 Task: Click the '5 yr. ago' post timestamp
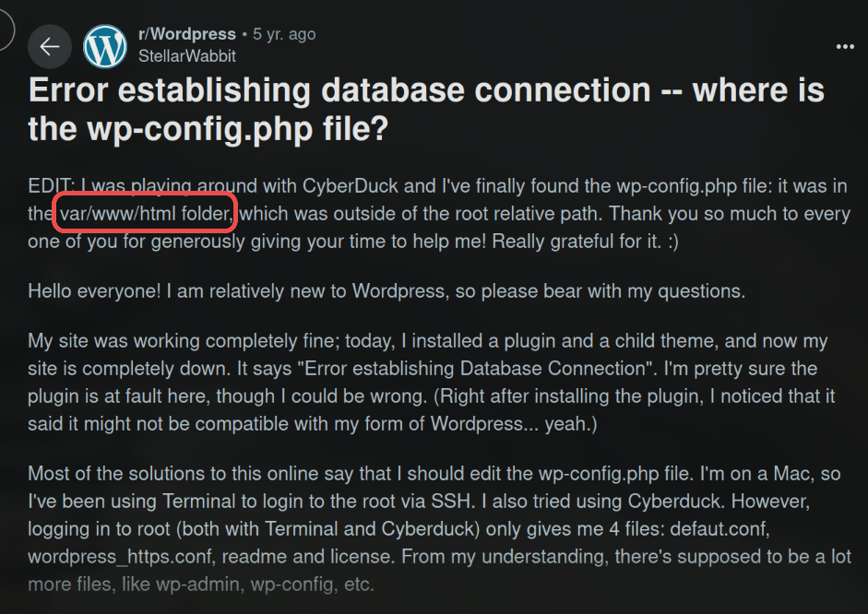click(x=285, y=34)
